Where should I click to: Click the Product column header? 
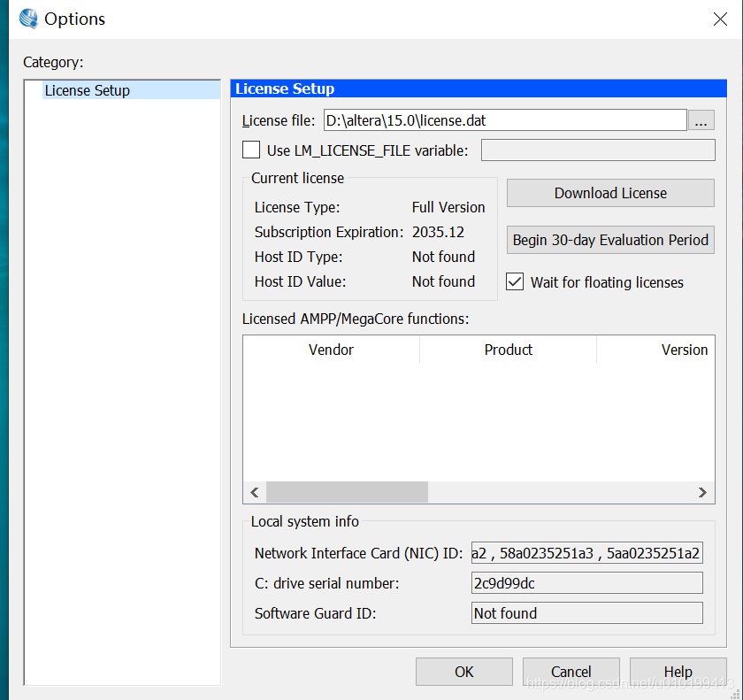coord(508,350)
